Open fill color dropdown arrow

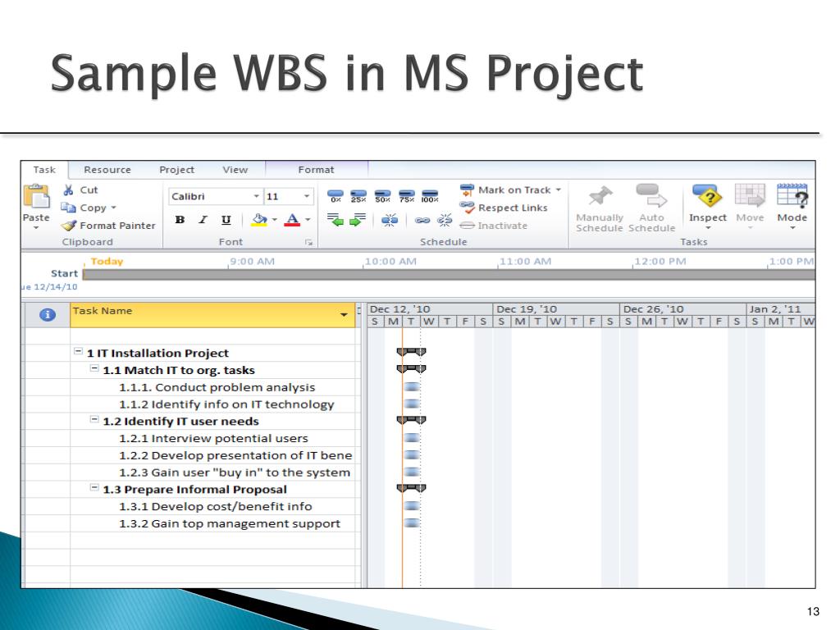[x=274, y=220]
